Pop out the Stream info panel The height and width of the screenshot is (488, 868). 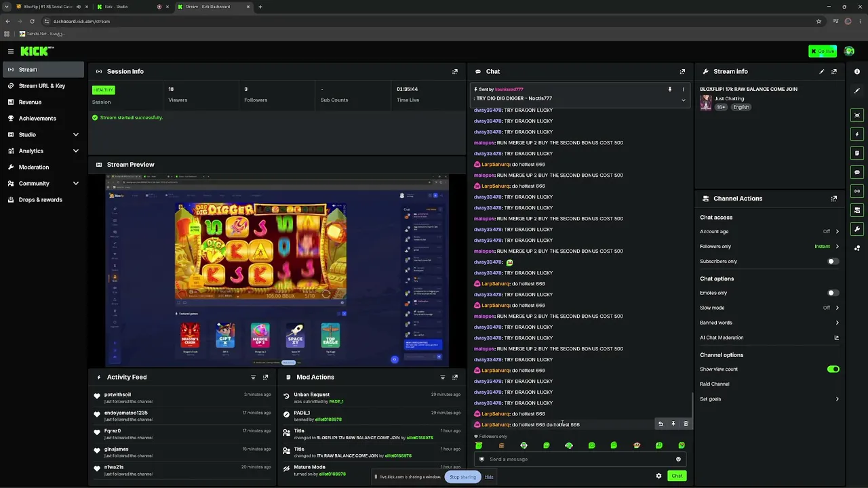[x=834, y=71]
